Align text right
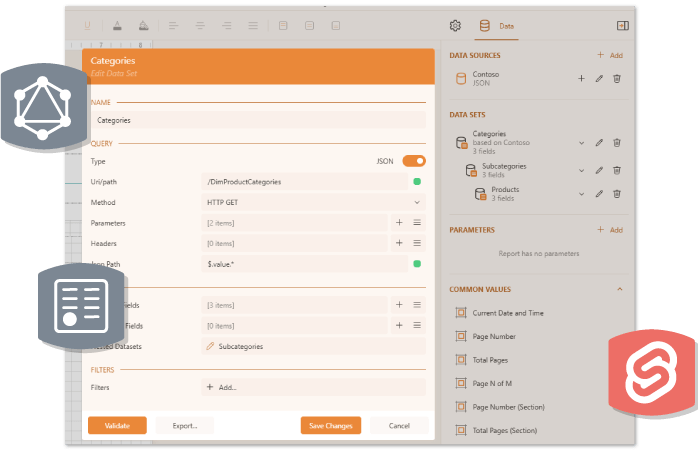The image size is (698, 450). pos(227,26)
